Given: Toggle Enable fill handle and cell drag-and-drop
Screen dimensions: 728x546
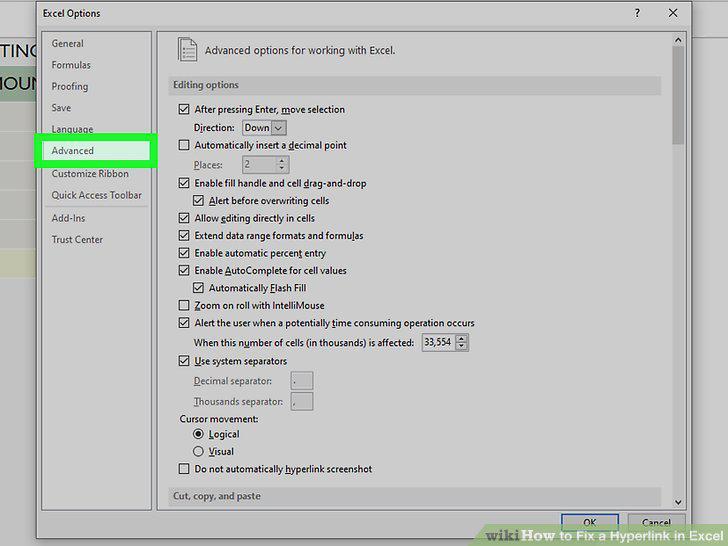Looking at the screenshot, I should point(184,183).
